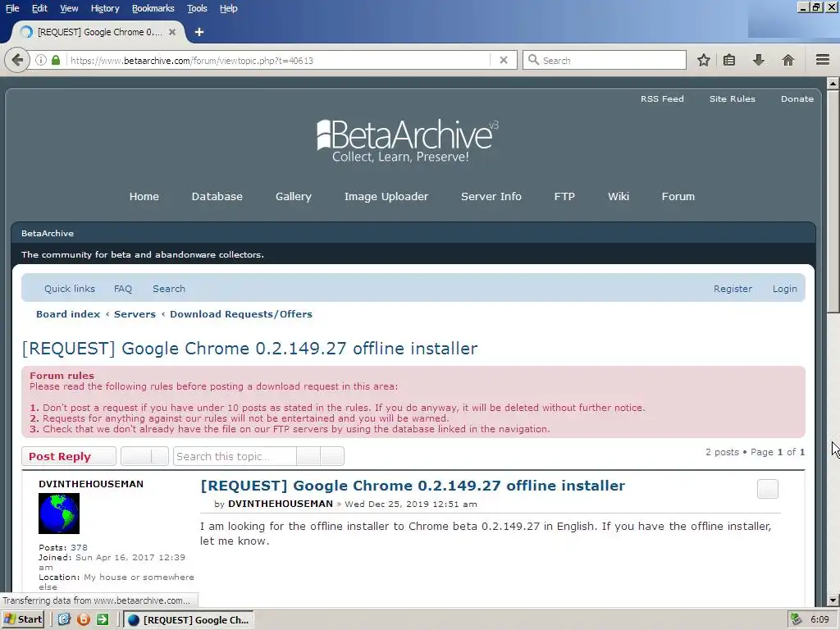
Task: Click the Login link
Action: click(x=785, y=289)
